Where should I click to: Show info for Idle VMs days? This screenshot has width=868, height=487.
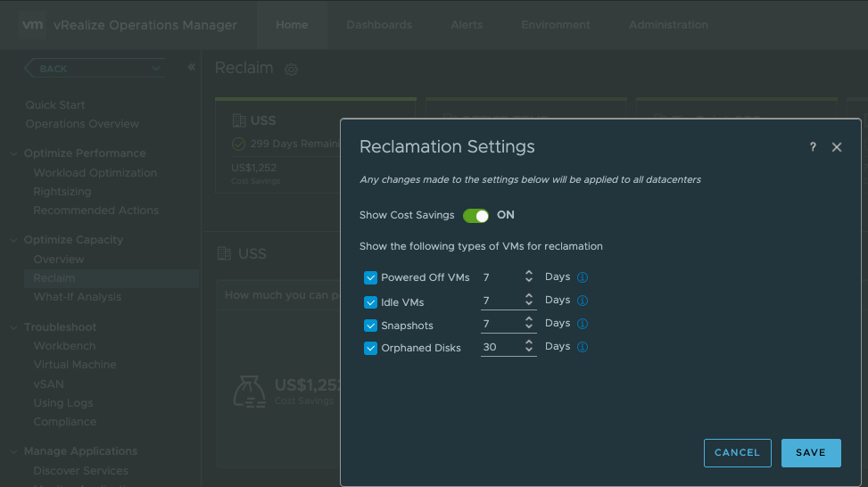[x=583, y=301]
